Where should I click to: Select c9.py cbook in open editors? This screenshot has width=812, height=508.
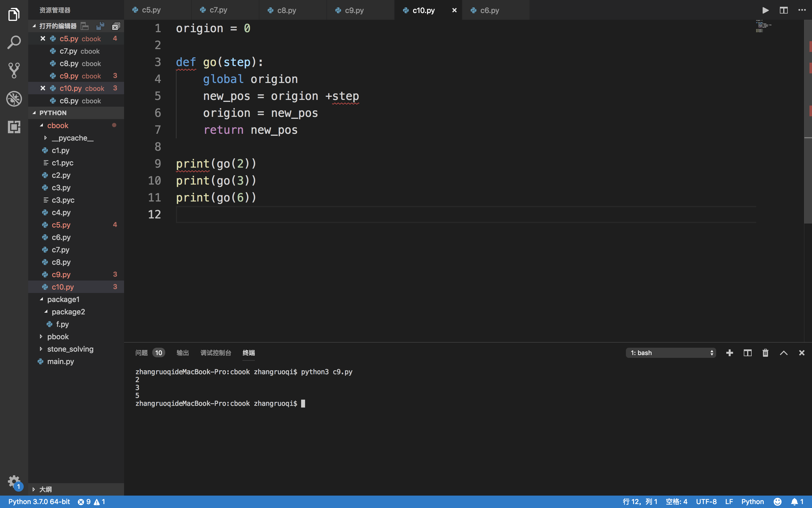(x=76, y=76)
